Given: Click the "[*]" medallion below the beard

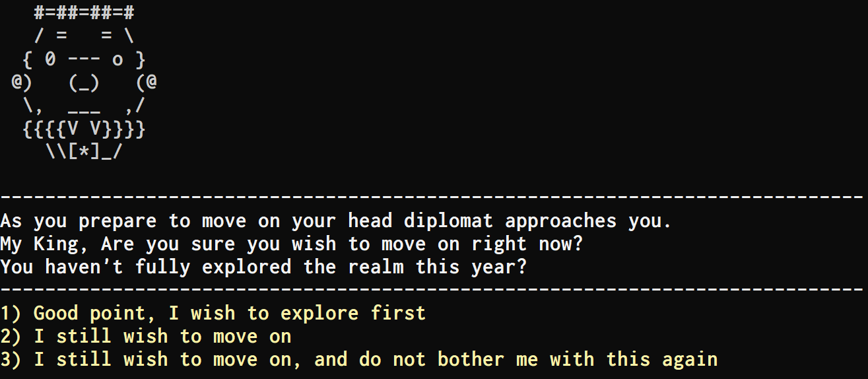Looking at the screenshot, I should pyautogui.click(x=84, y=151).
